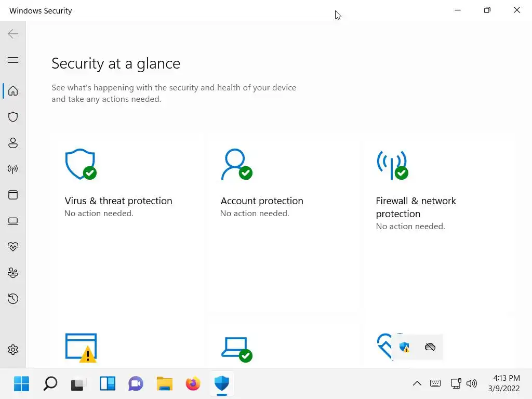Screen dimensions: 532x399
Task: Go back using the back arrow
Action: click(13, 34)
